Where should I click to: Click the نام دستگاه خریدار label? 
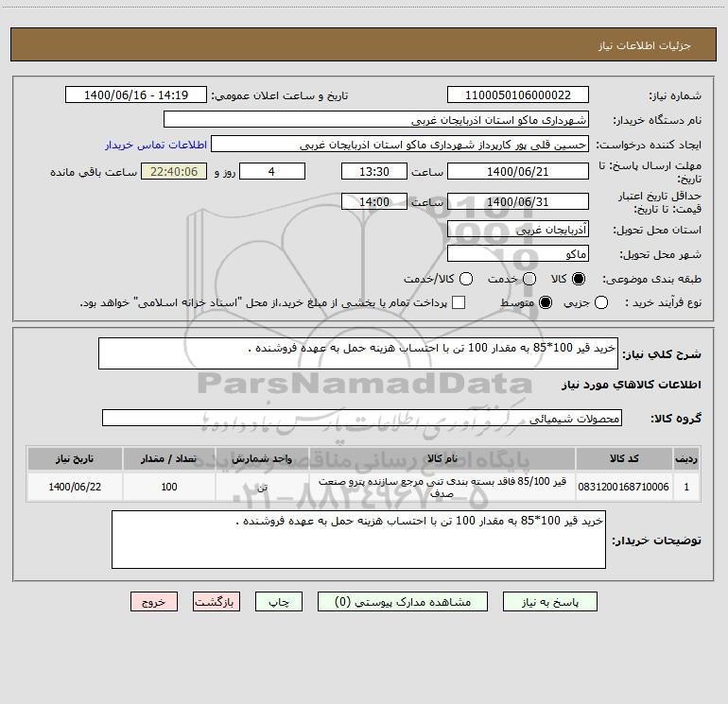pos(657,120)
